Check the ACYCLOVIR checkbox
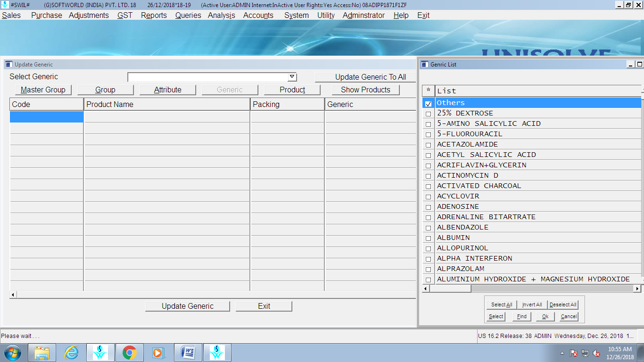This screenshot has height=362, width=644. (428, 197)
